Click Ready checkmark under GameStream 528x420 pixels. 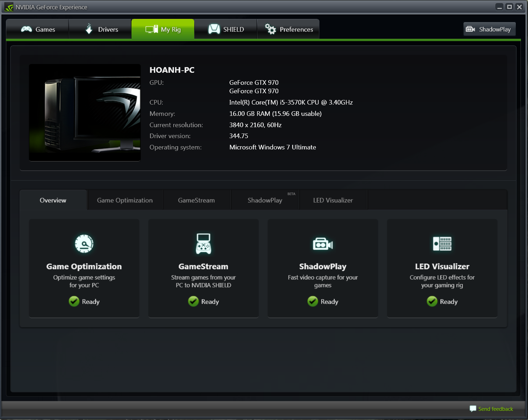coord(193,301)
